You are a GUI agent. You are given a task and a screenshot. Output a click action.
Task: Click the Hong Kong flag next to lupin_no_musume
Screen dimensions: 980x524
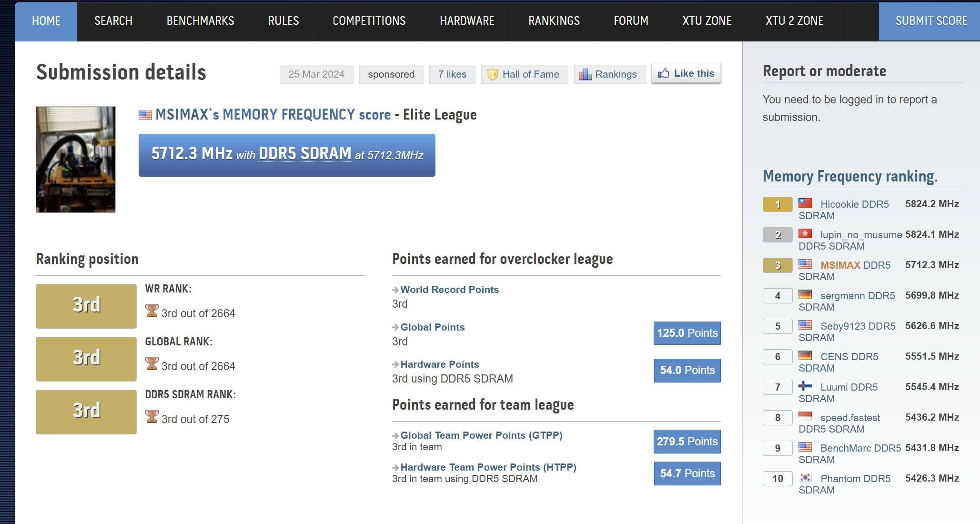(x=805, y=233)
